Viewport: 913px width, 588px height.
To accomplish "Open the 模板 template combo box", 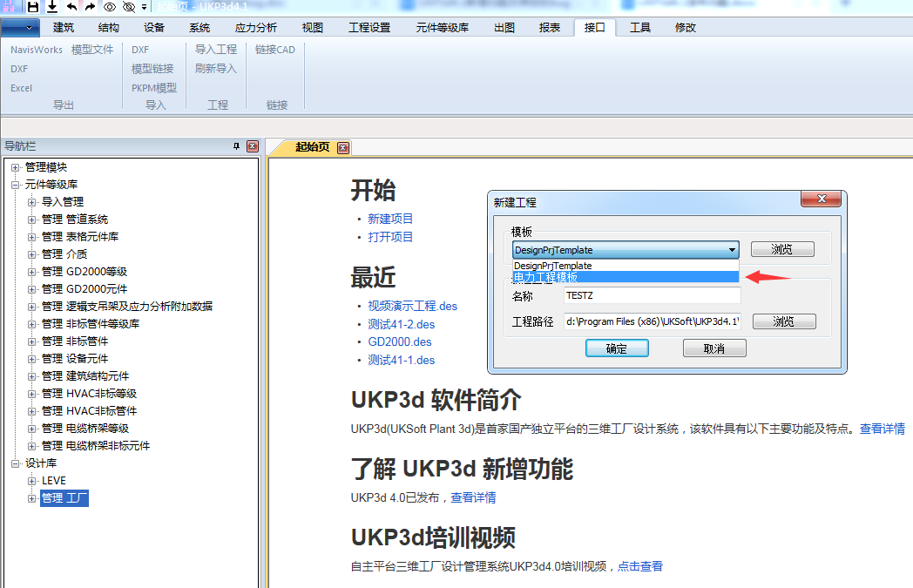I will tap(626, 250).
